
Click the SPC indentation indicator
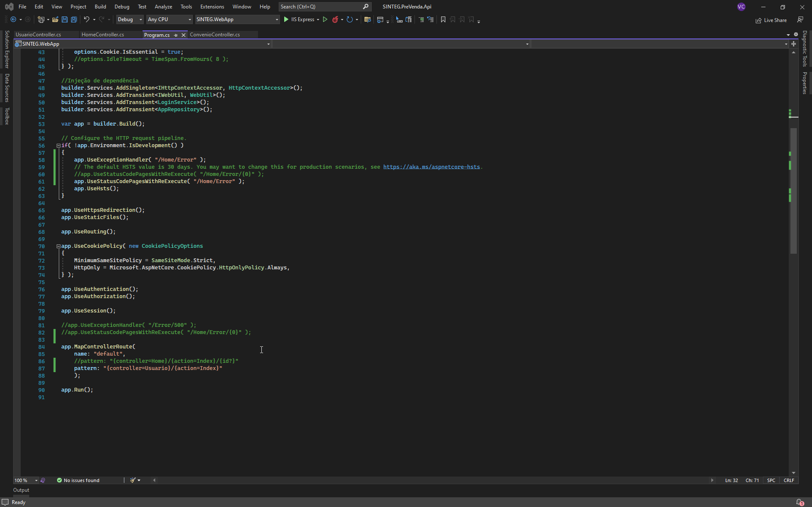tap(771, 480)
